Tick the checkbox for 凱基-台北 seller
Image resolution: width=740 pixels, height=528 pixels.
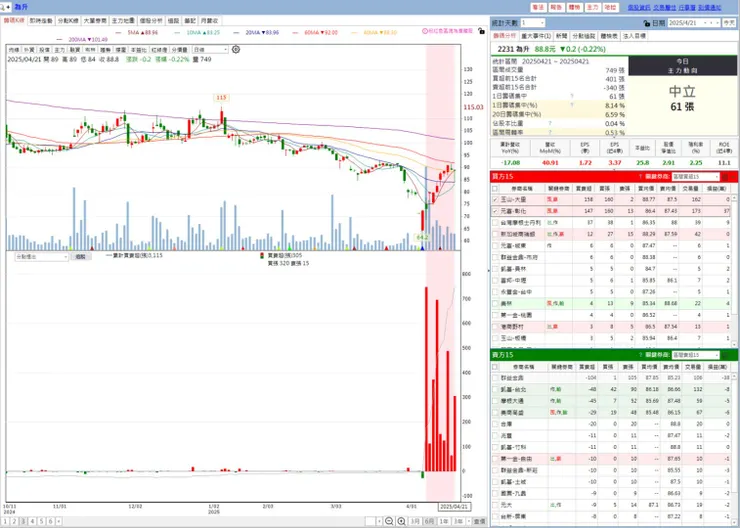pyautogui.click(x=495, y=389)
